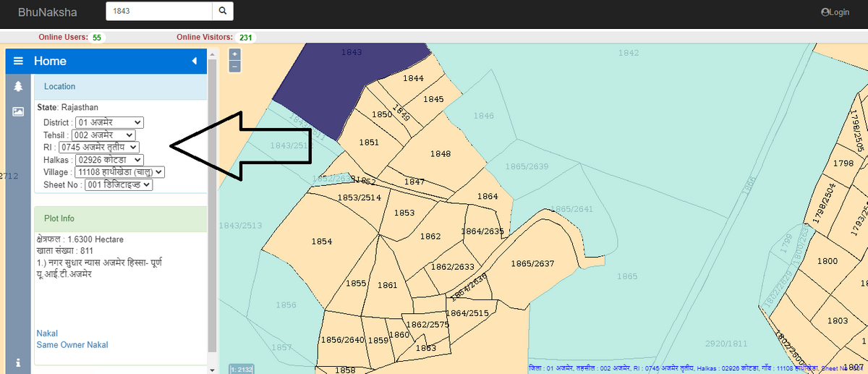Collapse the Home sidebar with the arrow
This screenshot has width=868, height=374.
pyautogui.click(x=194, y=61)
